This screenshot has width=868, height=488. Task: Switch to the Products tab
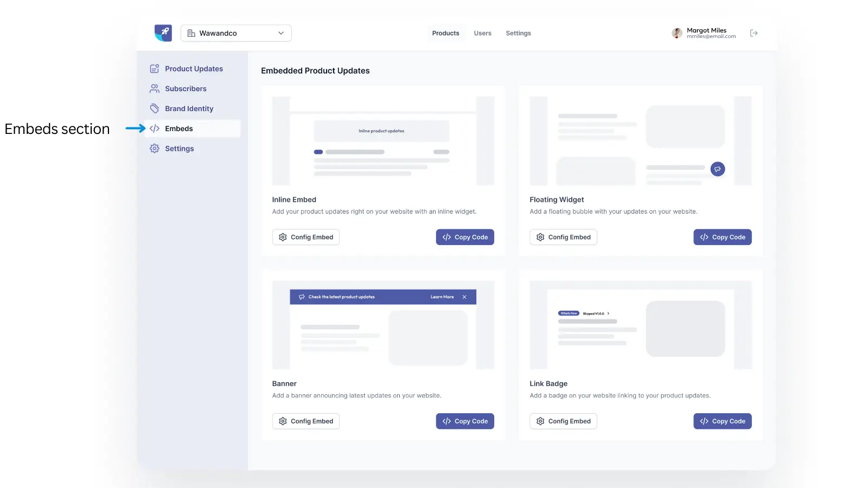pyautogui.click(x=445, y=33)
